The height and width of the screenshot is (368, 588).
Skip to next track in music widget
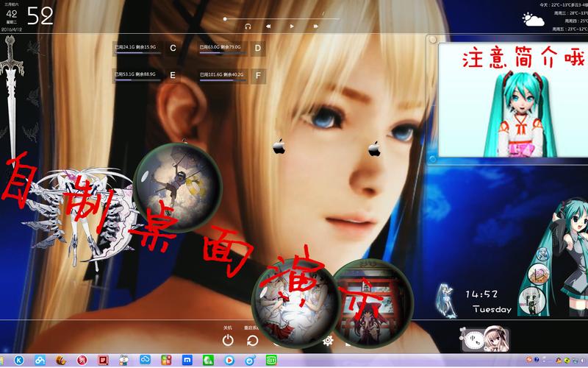pyautogui.click(x=316, y=26)
